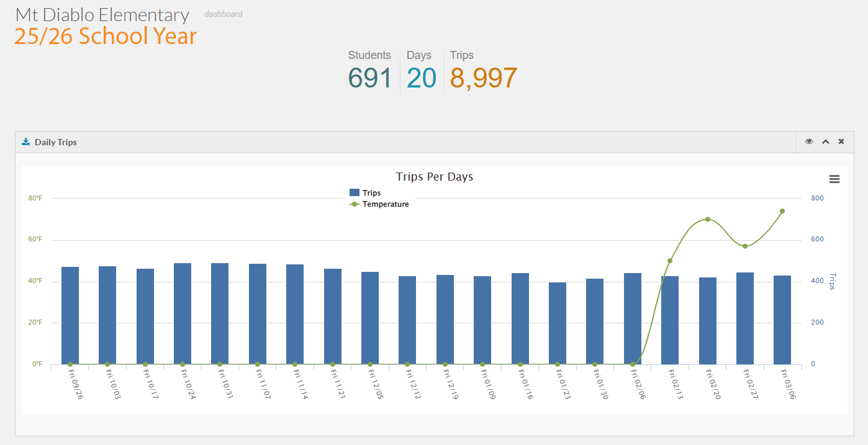Click the download icon beside Daily Trips
Viewport: 868px width, 445px height.
coord(26,142)
